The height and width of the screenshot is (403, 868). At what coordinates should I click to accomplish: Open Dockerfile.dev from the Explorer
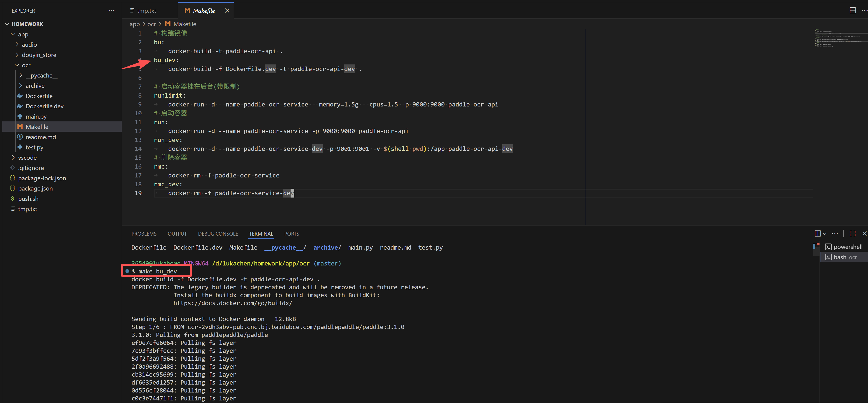pyautogui.click(x=45, y=106)
